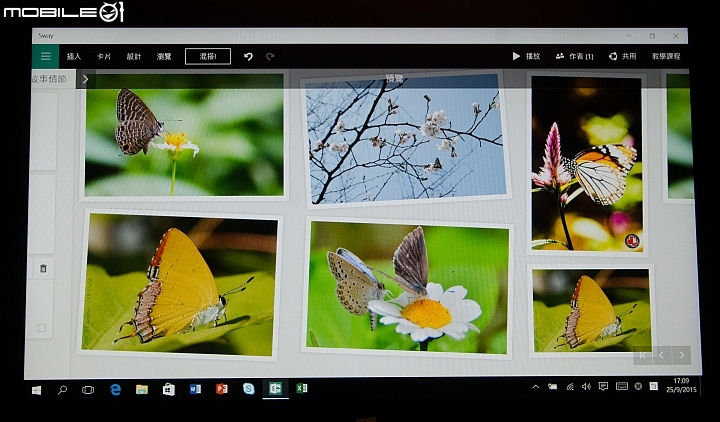
Task: Open the volume speaker tray icon
Action: pyautogui.click(x=586, y=387)
